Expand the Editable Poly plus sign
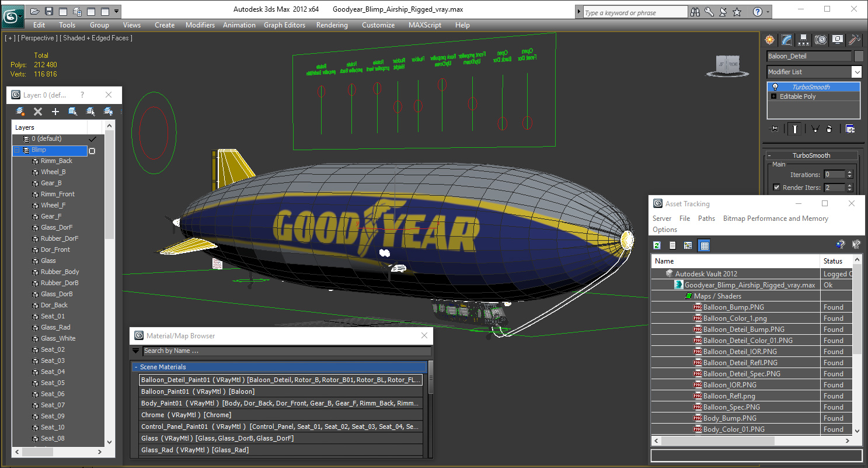 point(774,96)
